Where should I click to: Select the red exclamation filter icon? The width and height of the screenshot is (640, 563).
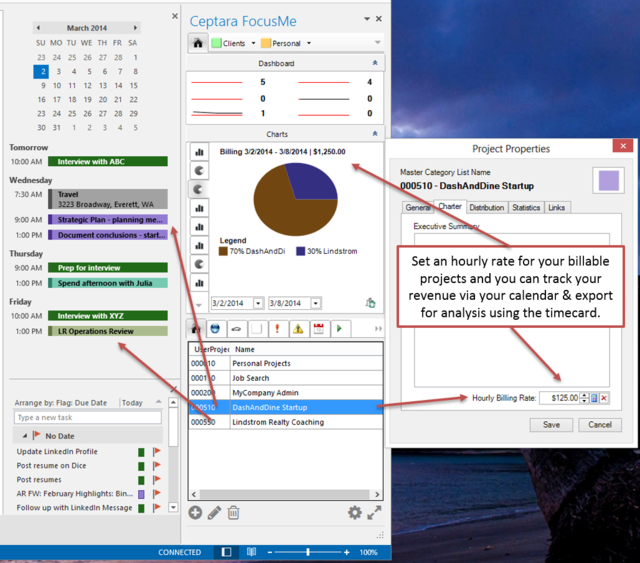pyautogui.click(x=278, y=329)
